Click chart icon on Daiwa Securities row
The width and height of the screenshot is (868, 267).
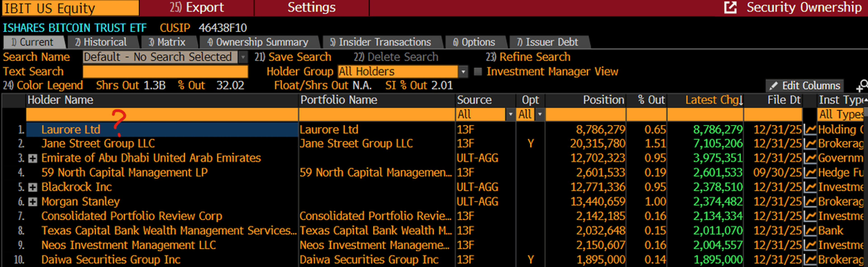(810, 260)
